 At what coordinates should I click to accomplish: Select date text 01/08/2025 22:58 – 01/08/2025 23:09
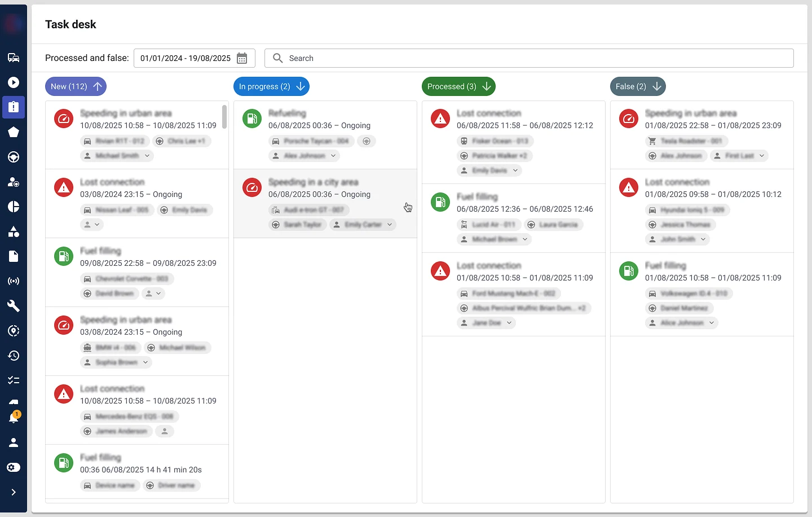(713, 125)
